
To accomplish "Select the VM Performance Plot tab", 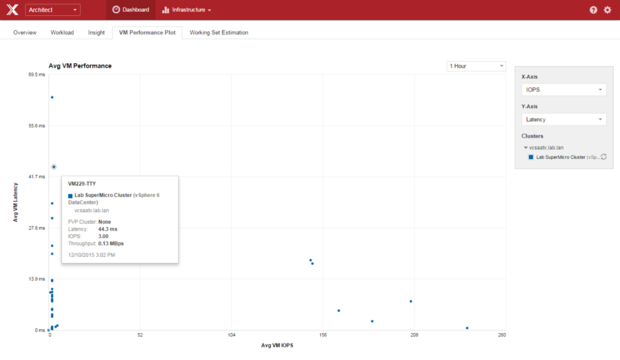I will click(147, 32).
